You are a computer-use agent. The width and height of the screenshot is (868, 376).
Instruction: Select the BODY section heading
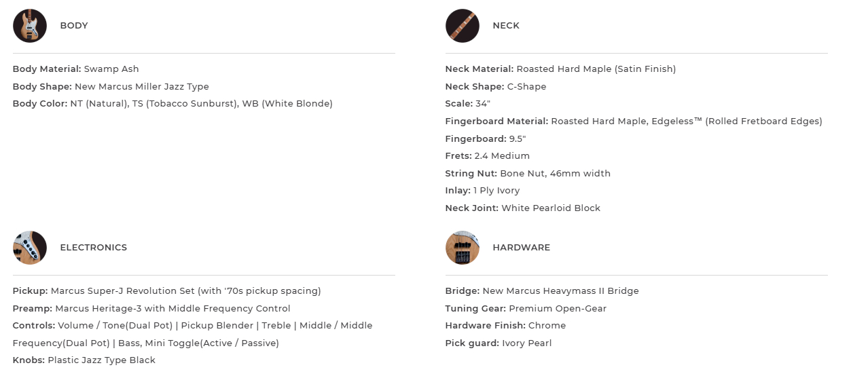click(74, 26)
